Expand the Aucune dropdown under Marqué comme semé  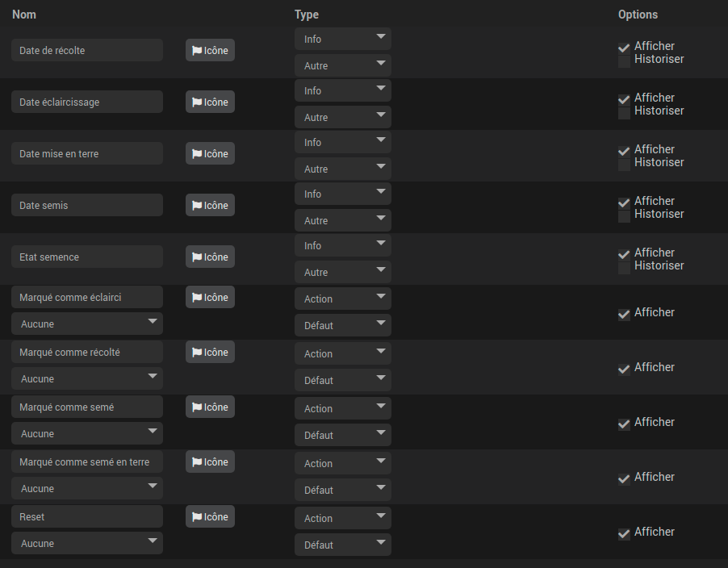click(87, 434)
